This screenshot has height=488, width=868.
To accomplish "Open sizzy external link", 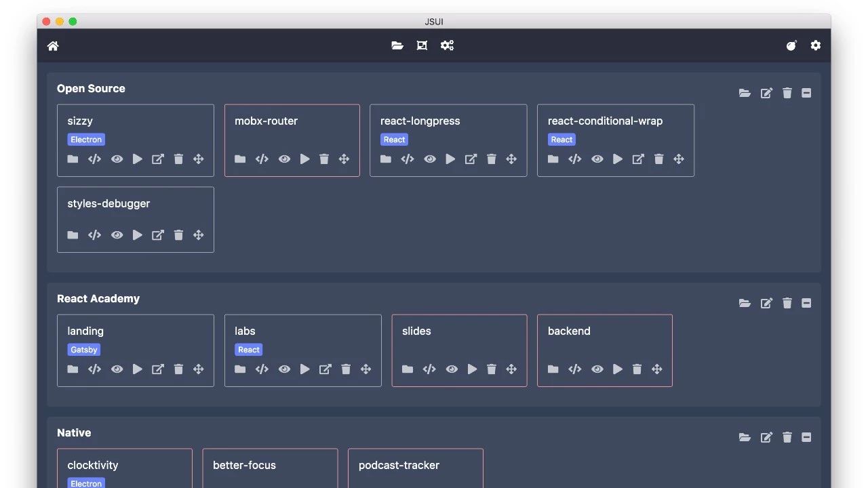I will (157, 159).
